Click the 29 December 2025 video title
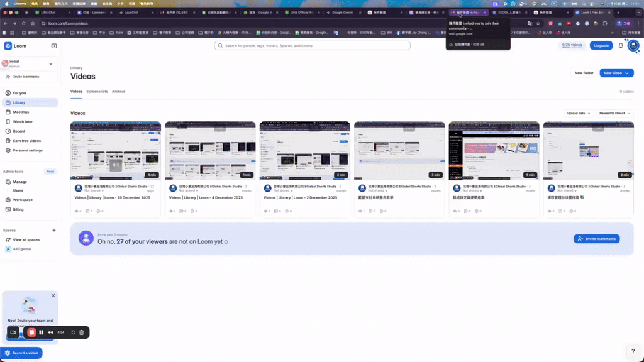Viewport: 644px width, 362px height. (x=112, y=198)
